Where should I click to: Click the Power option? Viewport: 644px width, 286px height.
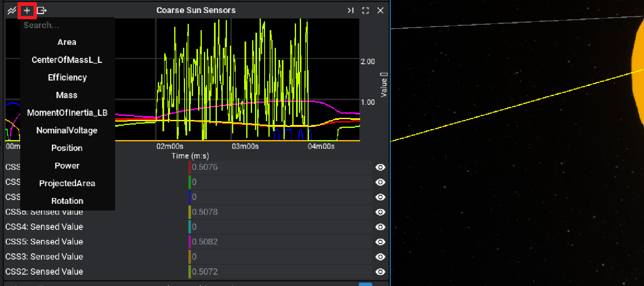[67, 166]
